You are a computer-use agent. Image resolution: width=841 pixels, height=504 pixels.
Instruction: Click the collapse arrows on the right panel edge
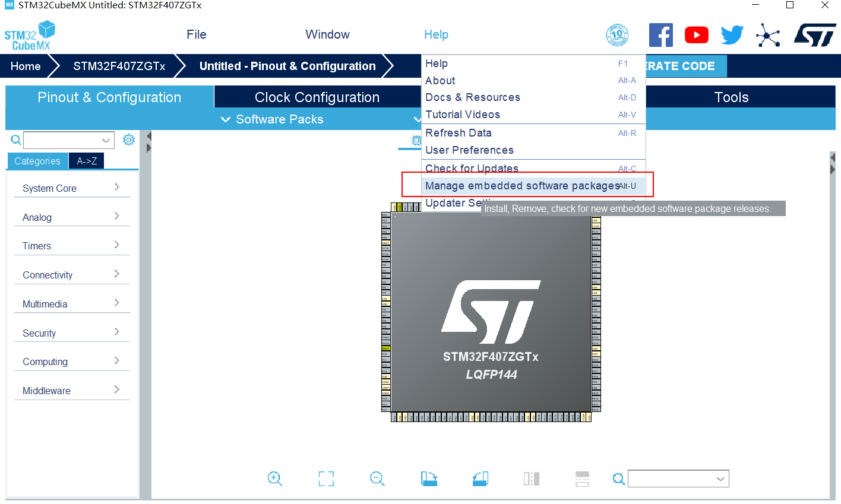point(833,163)
